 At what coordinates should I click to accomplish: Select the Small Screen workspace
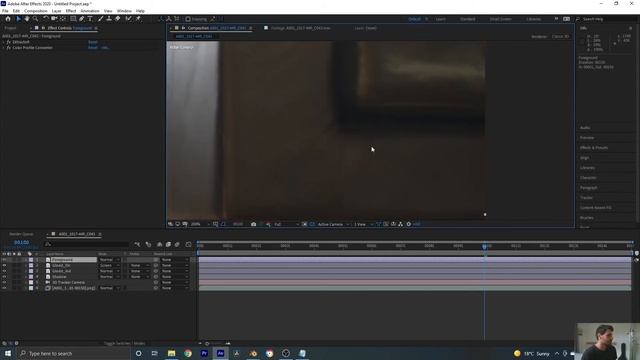pos(500,19)
